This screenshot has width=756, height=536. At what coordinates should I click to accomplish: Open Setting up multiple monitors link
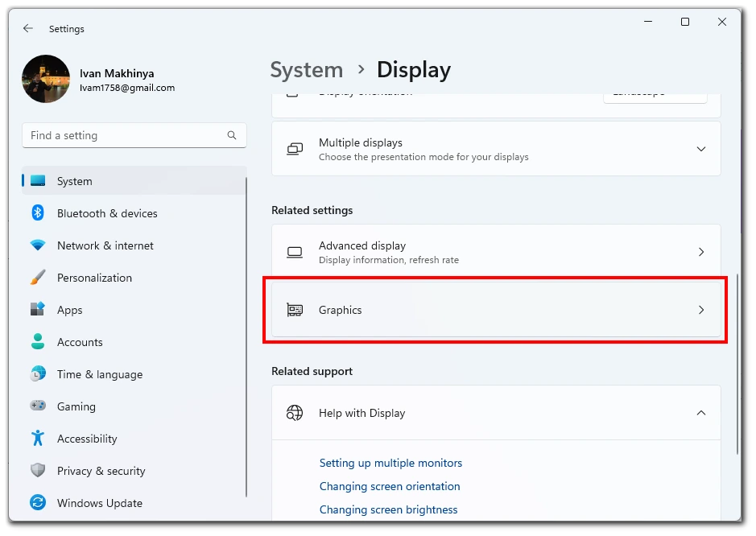(390, 464)
